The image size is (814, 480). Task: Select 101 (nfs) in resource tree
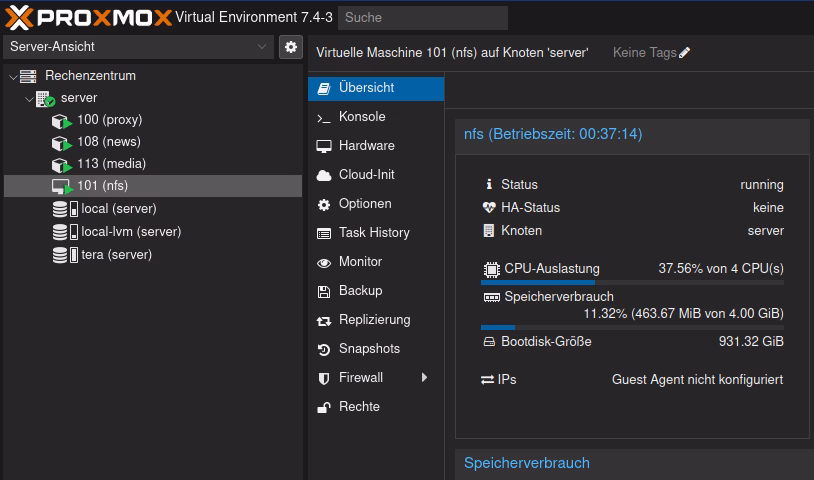click(x=153, y=186)
